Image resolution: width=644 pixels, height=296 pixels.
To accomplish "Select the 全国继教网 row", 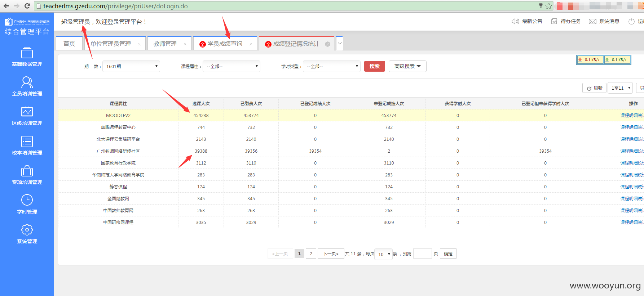I will 351,198.
